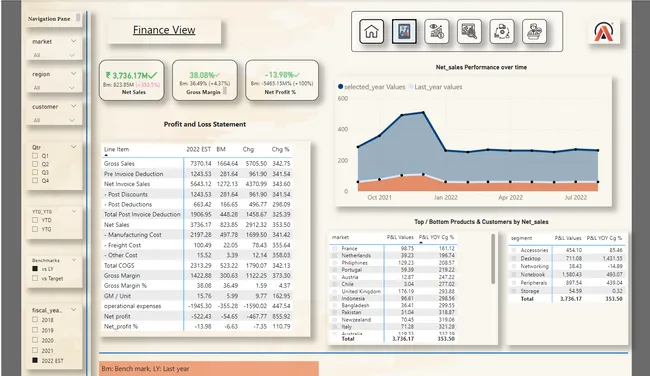Screen dimensions: 650x376
Task: Collapse the region slicer header chevron
Action: (73, 74)
